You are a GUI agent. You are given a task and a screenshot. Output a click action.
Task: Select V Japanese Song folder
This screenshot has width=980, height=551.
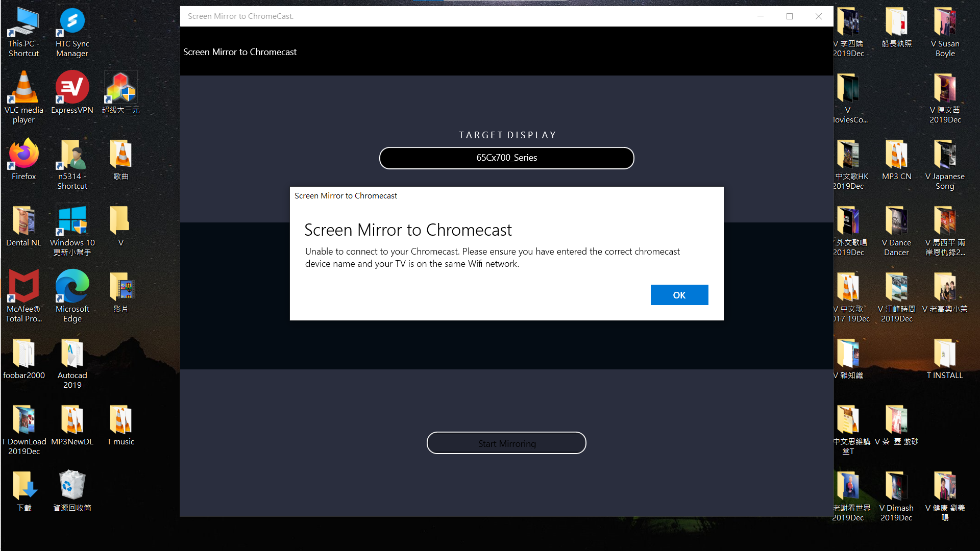(945, 164)
